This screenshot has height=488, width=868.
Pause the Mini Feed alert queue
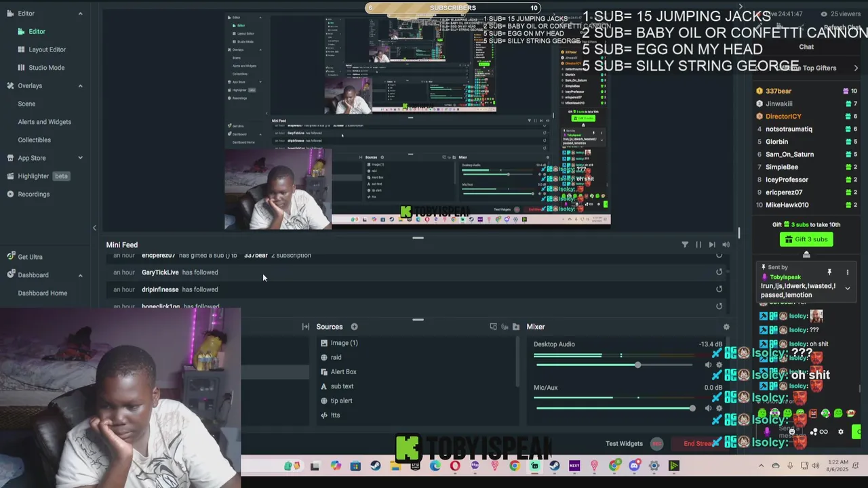pos(698,245)
